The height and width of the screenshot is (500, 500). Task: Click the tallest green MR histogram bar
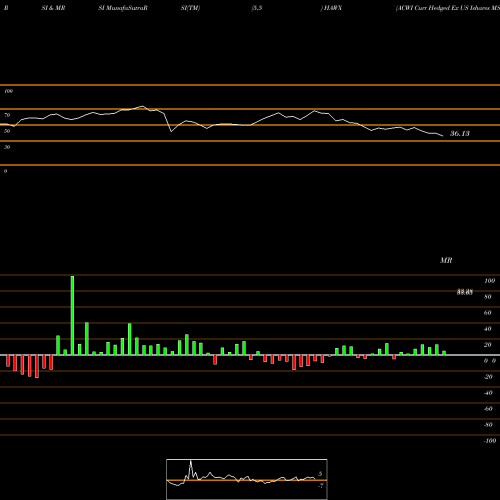point(72,315)
